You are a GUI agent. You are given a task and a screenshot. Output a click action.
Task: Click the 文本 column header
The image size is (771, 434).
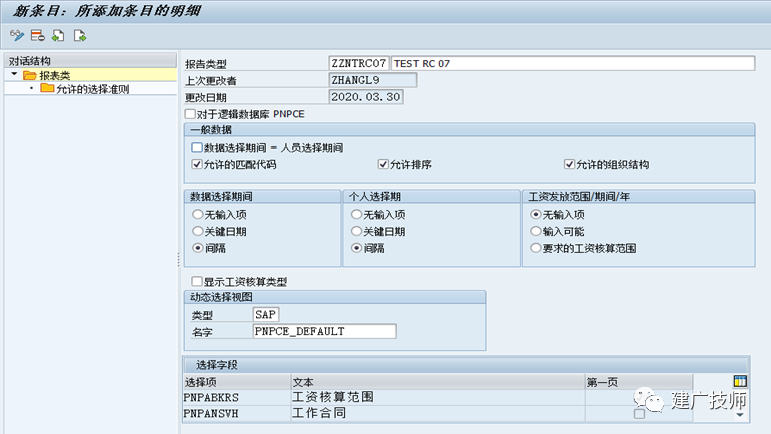pyautogui.click(x=438, y=382)
